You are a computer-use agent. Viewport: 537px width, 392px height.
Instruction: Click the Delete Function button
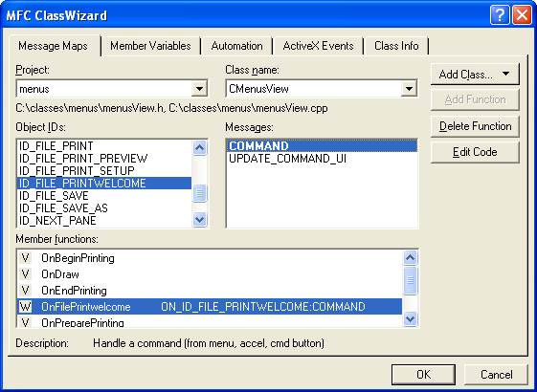pos(475,126)
